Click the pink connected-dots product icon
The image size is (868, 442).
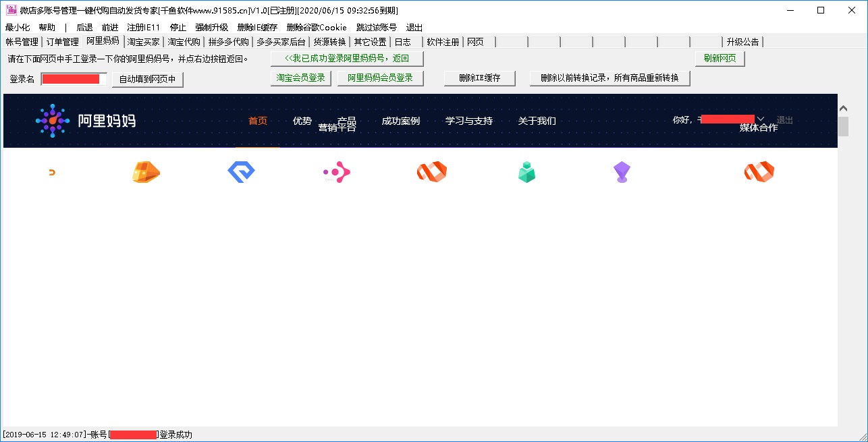click(336, 173)
